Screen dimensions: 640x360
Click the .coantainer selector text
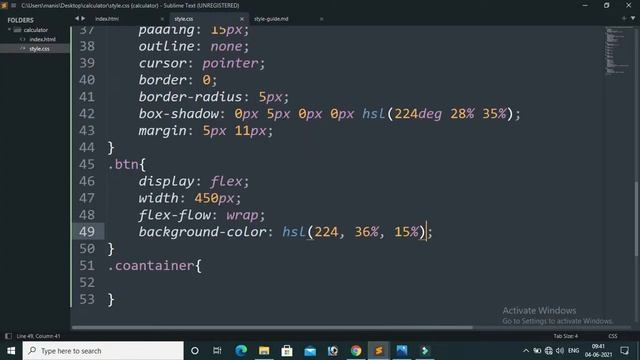[x=151, y=265]
